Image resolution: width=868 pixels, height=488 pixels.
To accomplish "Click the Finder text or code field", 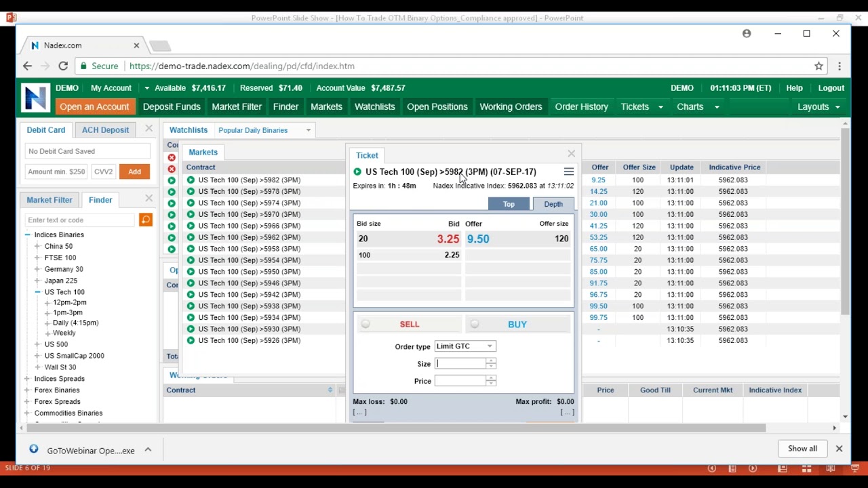I will (81, 220).
